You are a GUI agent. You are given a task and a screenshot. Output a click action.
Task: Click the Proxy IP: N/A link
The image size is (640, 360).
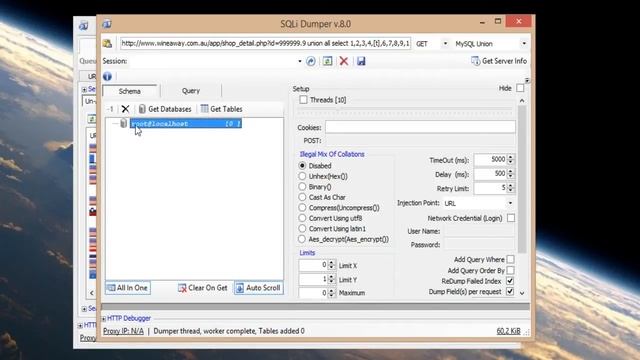123,331
